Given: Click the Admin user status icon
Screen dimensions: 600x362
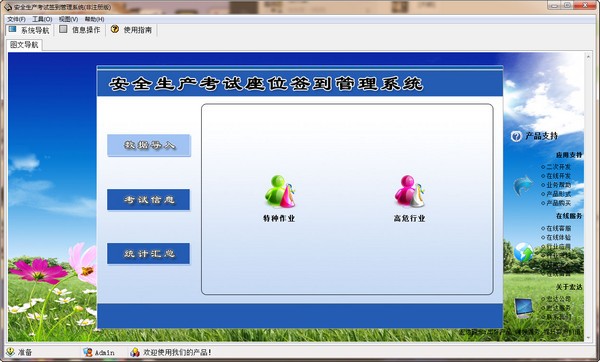Looking at the screenshot, I should 88,352.
